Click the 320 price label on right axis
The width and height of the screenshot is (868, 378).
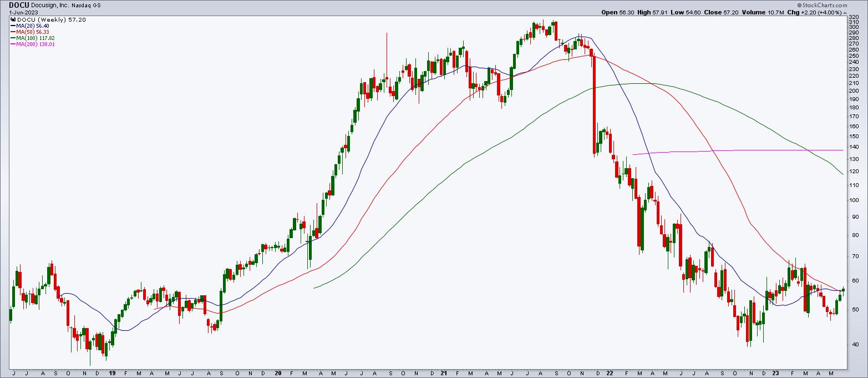tap(854, 18)
